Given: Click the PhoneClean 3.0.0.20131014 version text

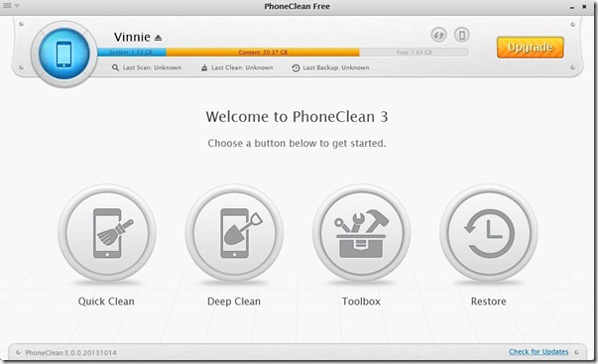Looking at the screenshot, I should 71,352.
